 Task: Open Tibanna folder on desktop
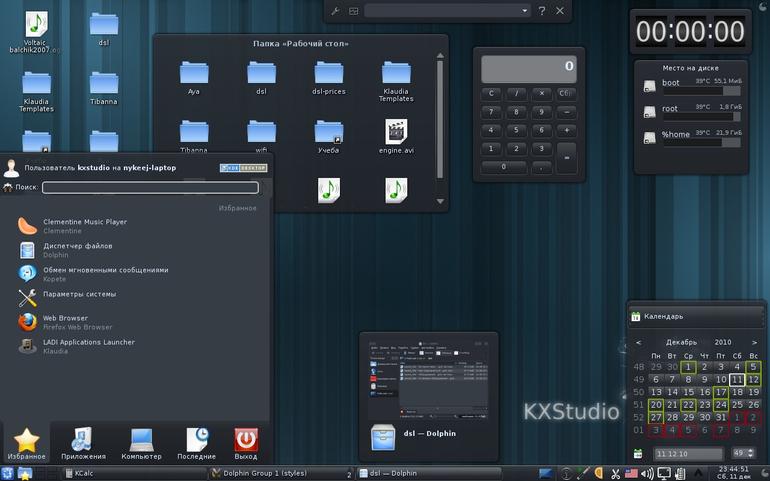pos(104,88)
